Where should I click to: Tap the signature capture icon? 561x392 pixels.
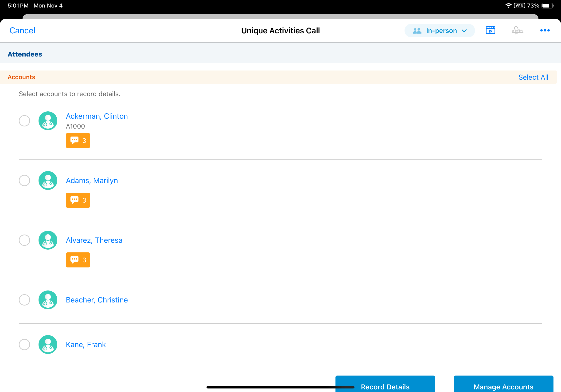point(517,30)
